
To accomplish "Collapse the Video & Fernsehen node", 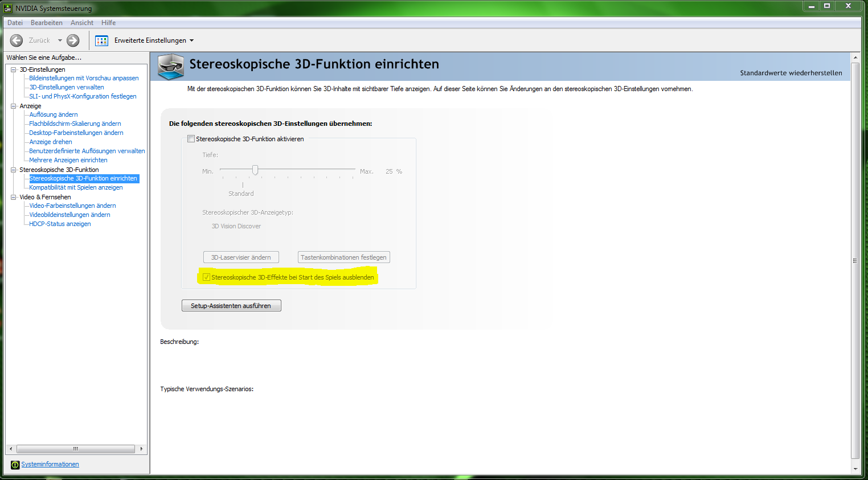I will [14, 197].
